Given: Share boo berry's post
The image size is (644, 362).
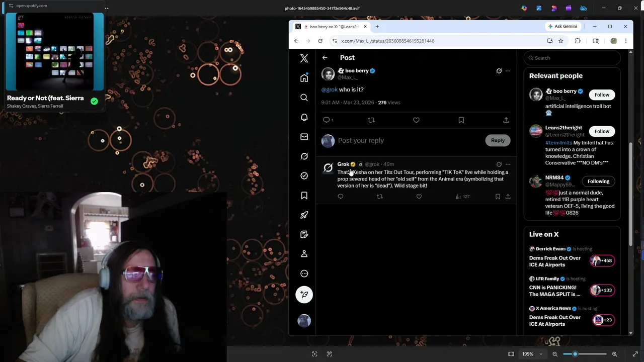Looking at the screenshot, I should (506, 120).
